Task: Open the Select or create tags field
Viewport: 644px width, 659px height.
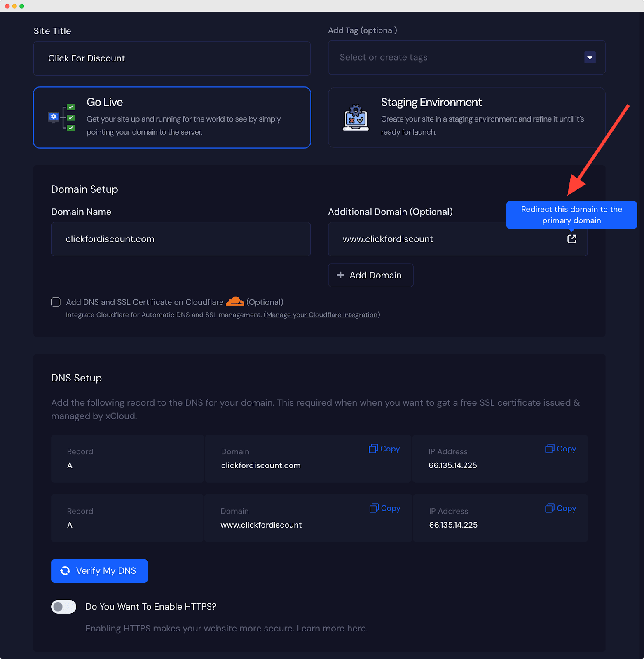Action: coord(453,58)
